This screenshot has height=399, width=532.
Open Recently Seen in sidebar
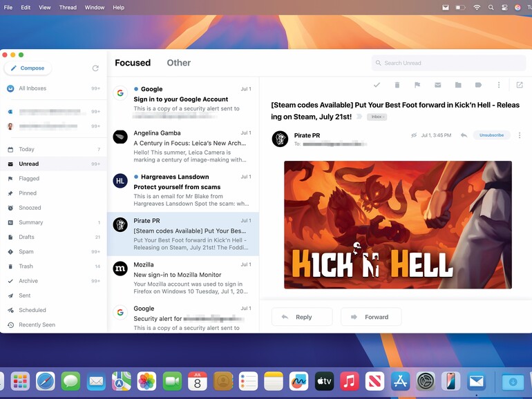(x=53, y=324)
